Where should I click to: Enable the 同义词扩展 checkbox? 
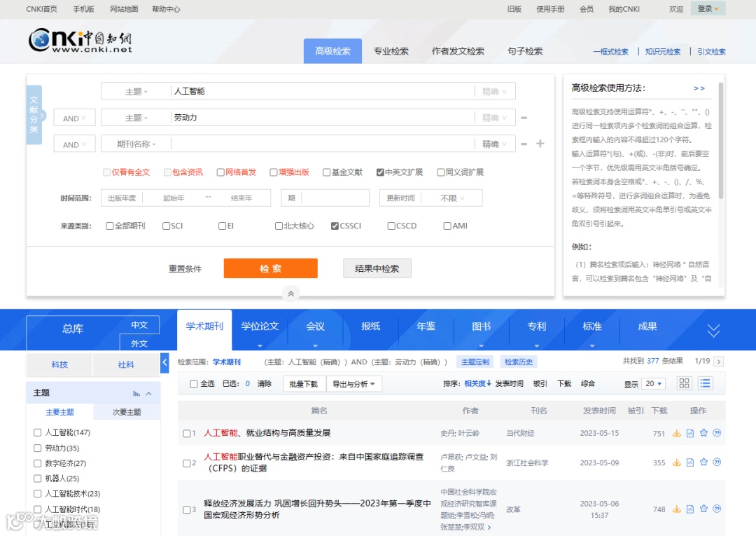tap(441, 172)
